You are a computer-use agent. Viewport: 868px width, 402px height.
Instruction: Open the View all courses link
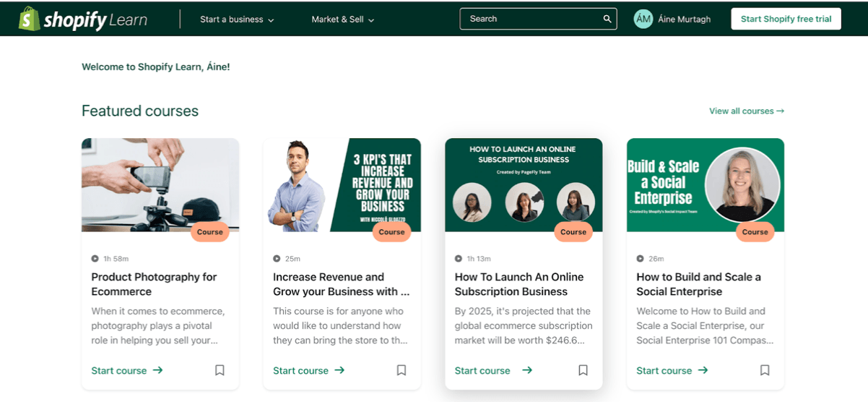click(x=747, y=111)
